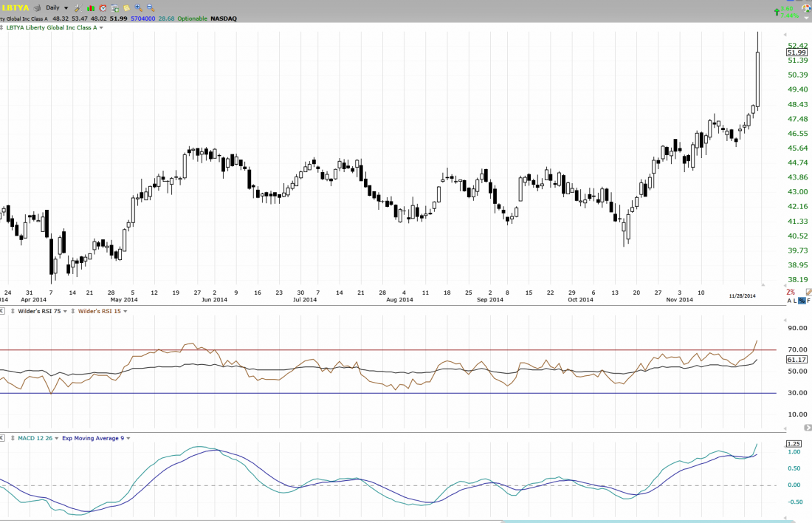This screenshot has width=812, height=523.
Task: Click the bar chart indicators icon
Action: click(x=91, y=8)
